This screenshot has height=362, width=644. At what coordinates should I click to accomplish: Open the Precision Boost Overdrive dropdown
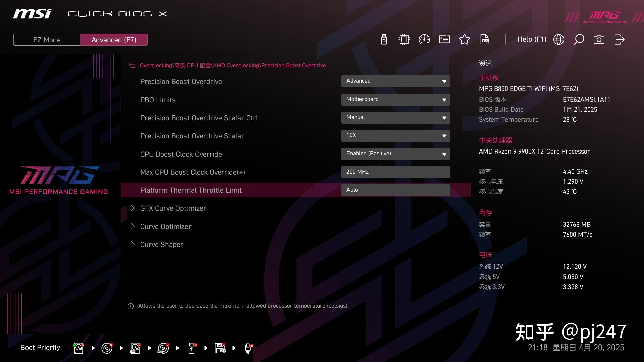pyautogui.click(x=395, y=81)
